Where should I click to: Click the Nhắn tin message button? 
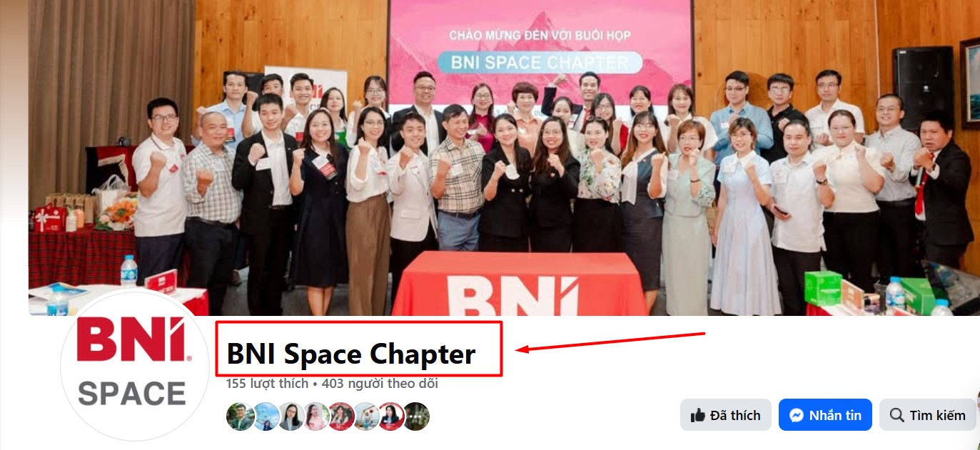pos(825,415)
